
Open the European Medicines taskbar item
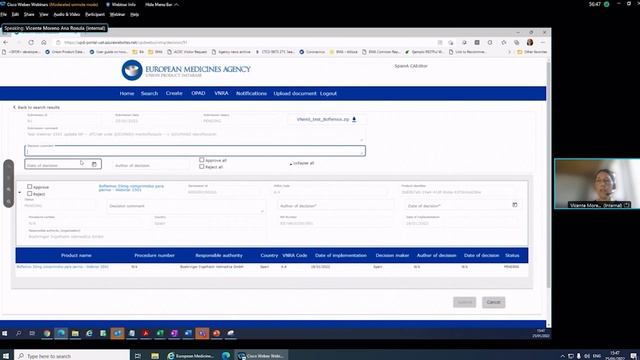coord(191,356)
